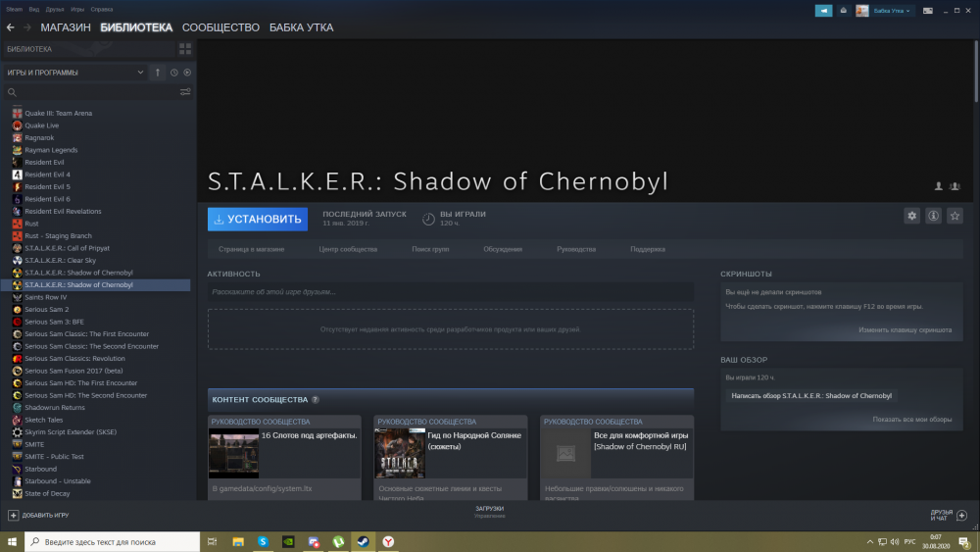Click the community content help question mark

(315, 399)
